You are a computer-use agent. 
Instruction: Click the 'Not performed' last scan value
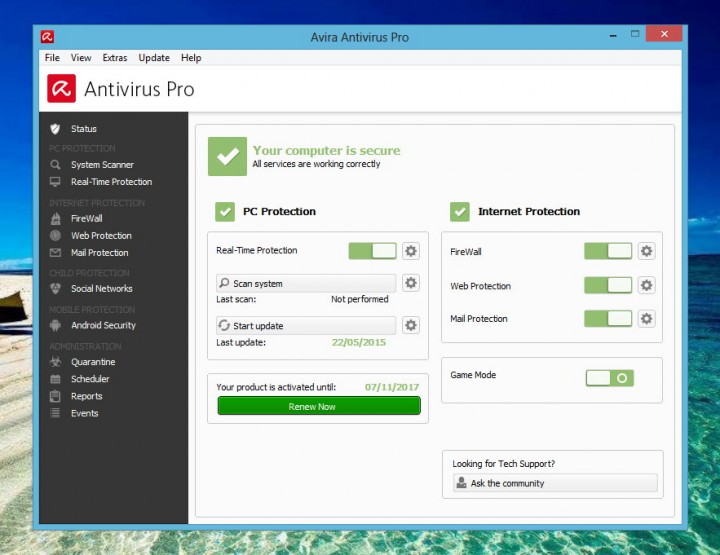tap(360, 299)
